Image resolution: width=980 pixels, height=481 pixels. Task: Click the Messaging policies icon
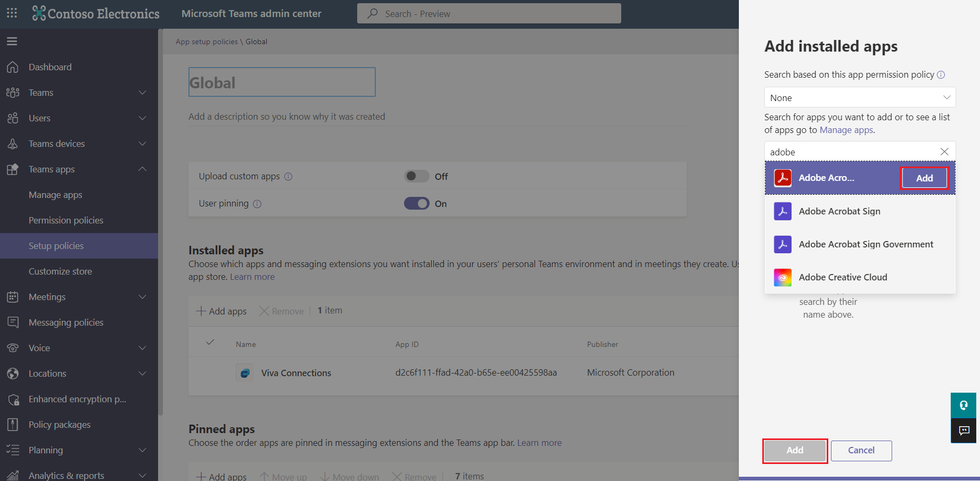[13, 322]
